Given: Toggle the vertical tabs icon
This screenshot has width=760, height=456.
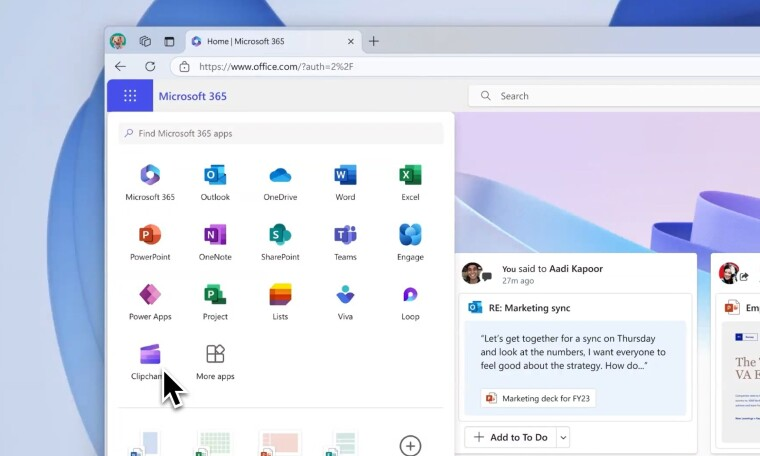Looking at the screenshot, I should coord(169,41).
